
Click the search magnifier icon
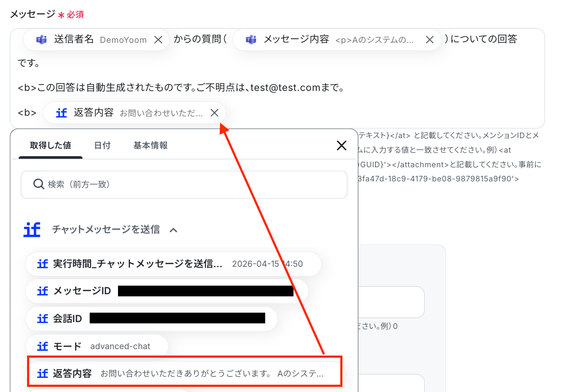click(39, 184)
